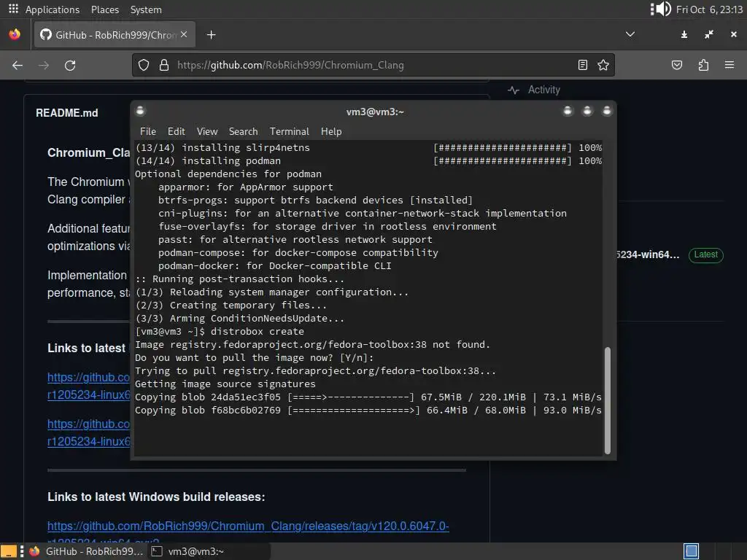Click the github.com URL address field
The height and width of the screenshot is (560, 747).
click(x=373, y=65)
